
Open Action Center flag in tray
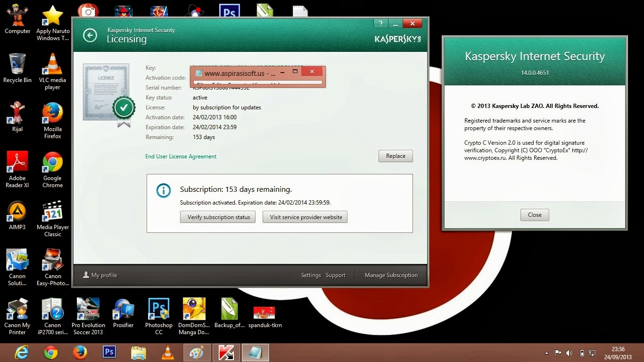(558, 353)
